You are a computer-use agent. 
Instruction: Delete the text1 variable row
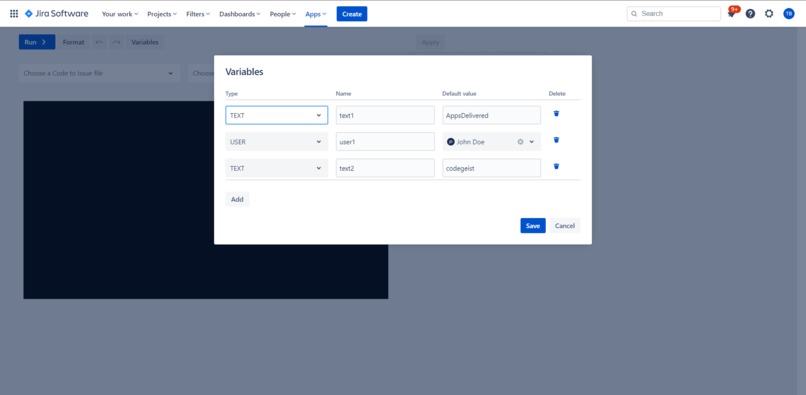point(556,114)
